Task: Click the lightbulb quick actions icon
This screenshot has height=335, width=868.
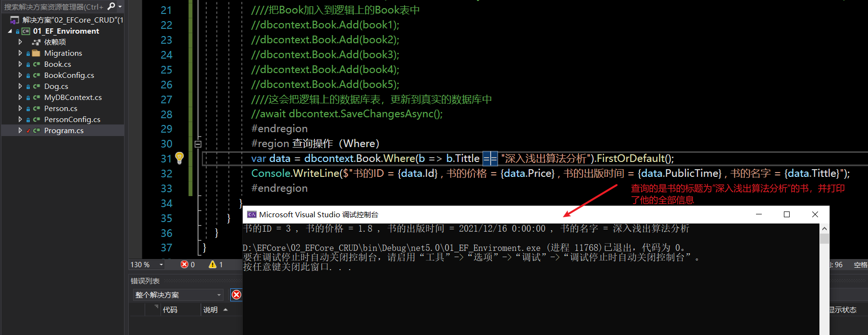Action: click(179, 158)
